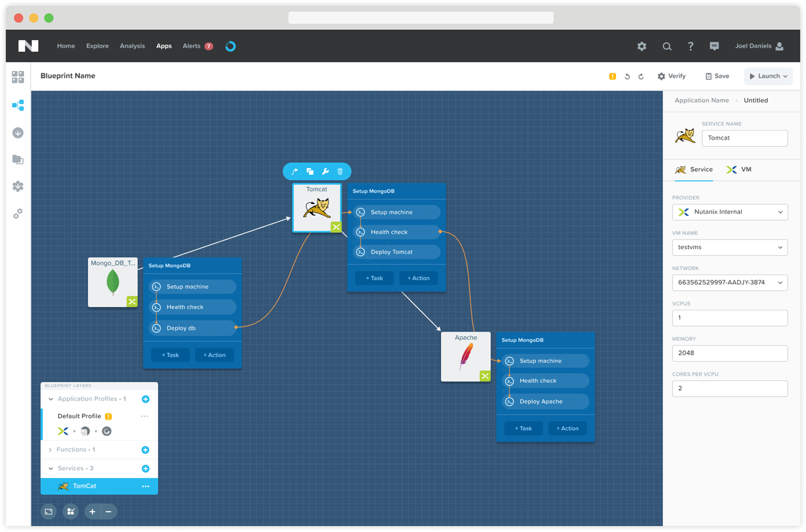Open the chat messages icon

point(714,46)
